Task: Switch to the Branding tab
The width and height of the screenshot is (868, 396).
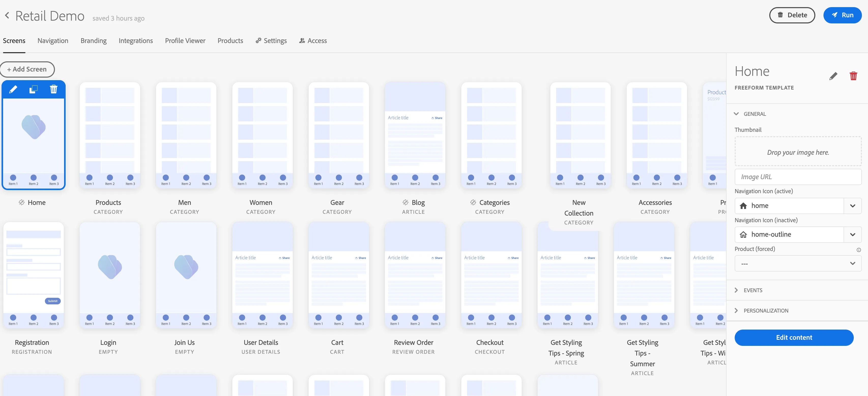Action: click(x=93, y=41)
